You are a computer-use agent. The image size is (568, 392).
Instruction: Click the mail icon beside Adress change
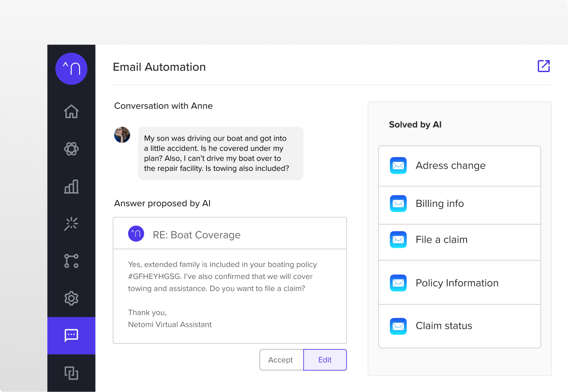(x=398, y=166)
